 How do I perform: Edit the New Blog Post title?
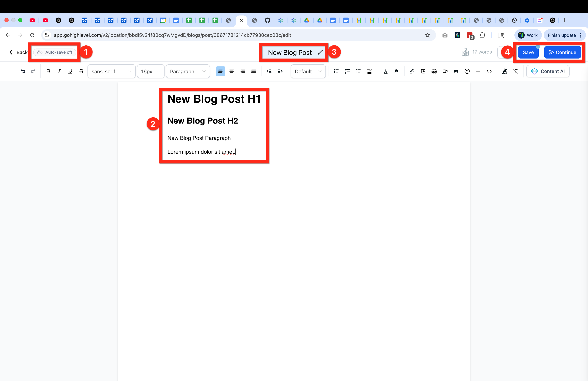pyautogui.click(x=320, y=52)
